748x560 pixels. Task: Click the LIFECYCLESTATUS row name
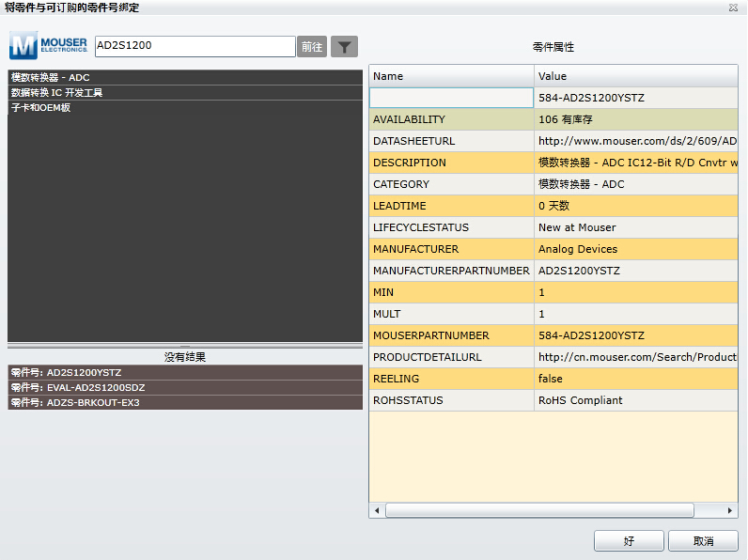(421, 227)
